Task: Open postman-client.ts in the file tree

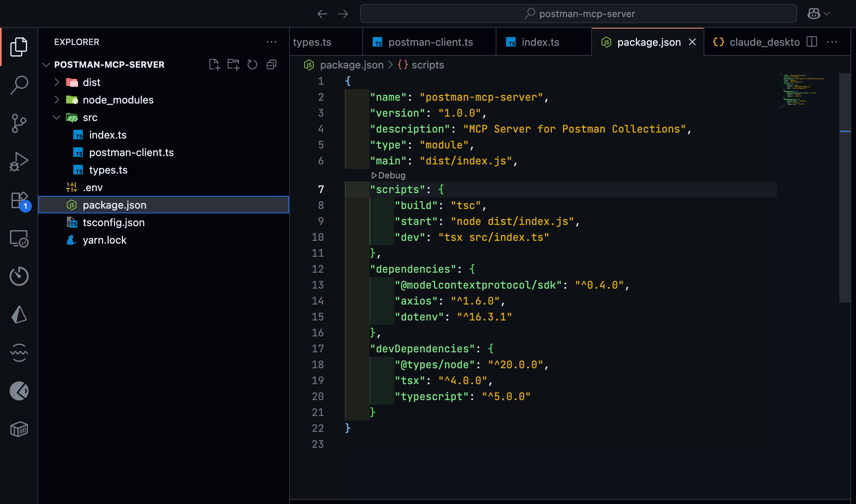Action: [164, 152]
